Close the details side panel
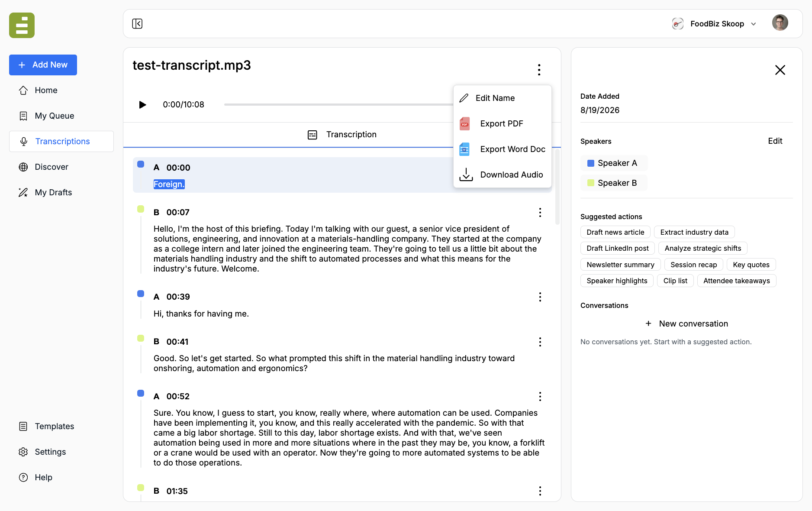Image resolution: width=812 pixels, height=511 pixels. [x=780, y=70]
